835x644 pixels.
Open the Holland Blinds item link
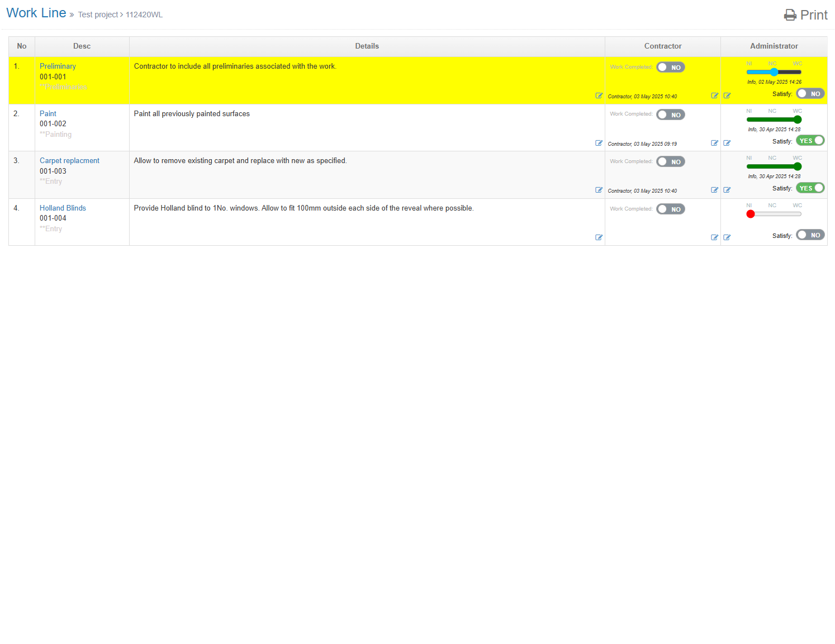click(63, 208)
